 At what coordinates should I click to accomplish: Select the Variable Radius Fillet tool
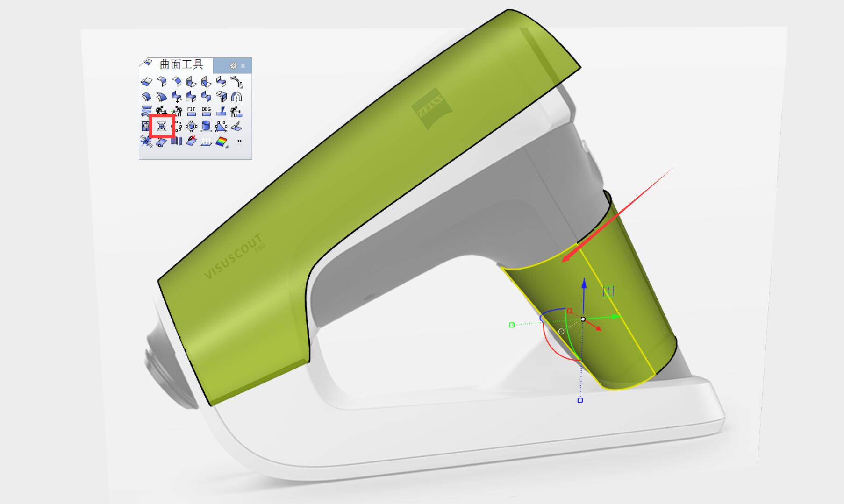click(191, 82)
